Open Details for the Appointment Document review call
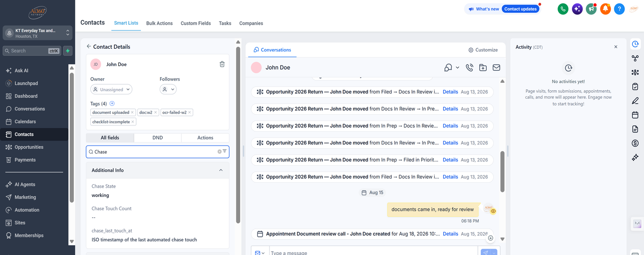This screenshot has width=644, height=255. pos(450,233)
